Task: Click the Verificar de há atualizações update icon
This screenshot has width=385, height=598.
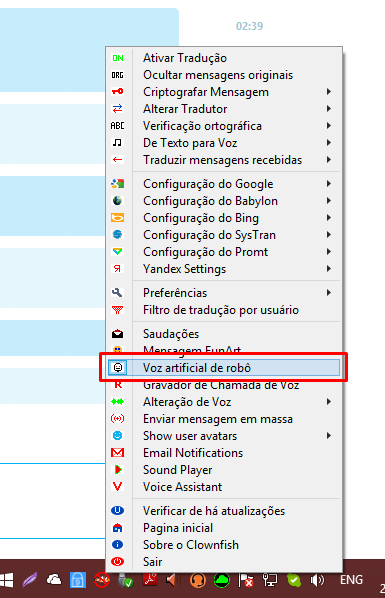Action: pos(118,511)
